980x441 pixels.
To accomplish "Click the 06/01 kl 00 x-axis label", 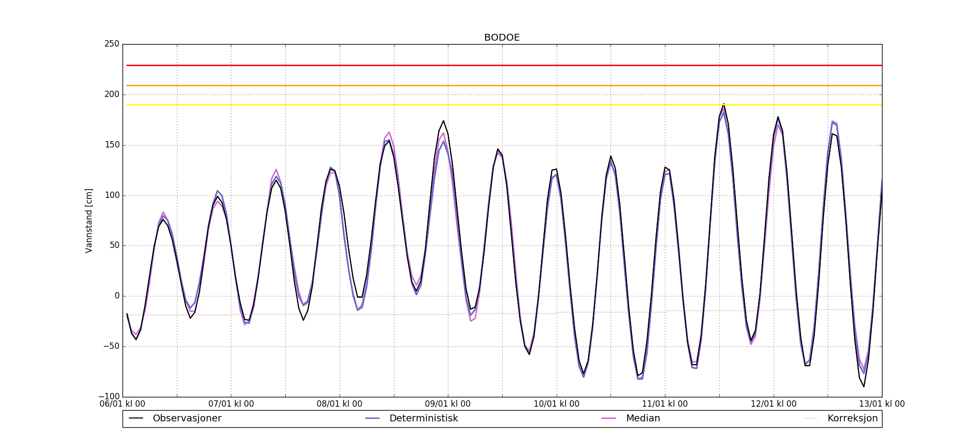I will click(122, 404).
